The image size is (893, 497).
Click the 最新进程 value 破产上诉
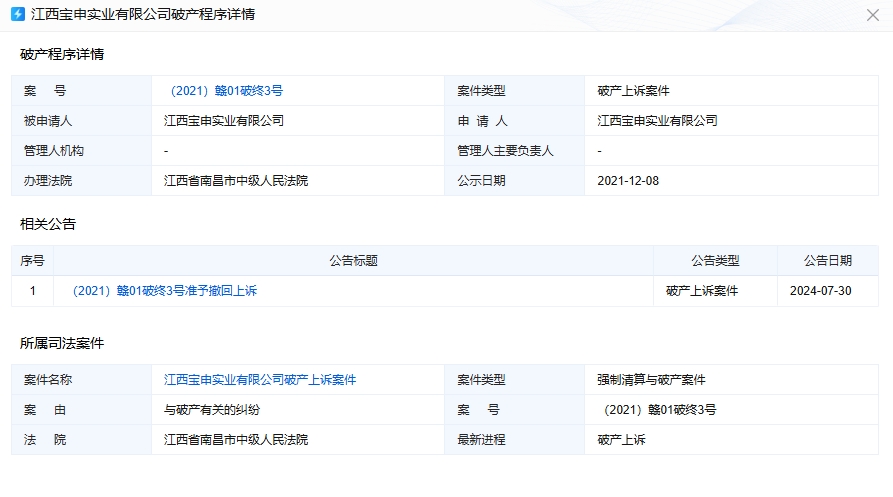(621, 440)
